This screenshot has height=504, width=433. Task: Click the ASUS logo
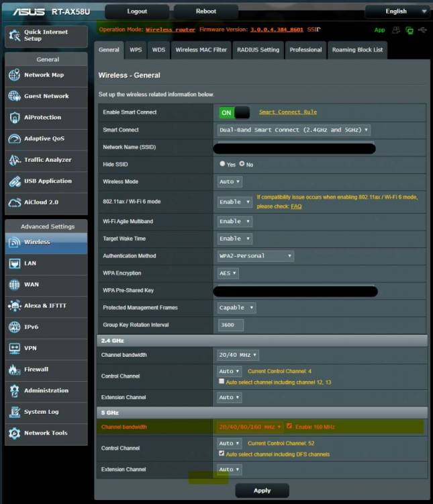click(29, 12)
